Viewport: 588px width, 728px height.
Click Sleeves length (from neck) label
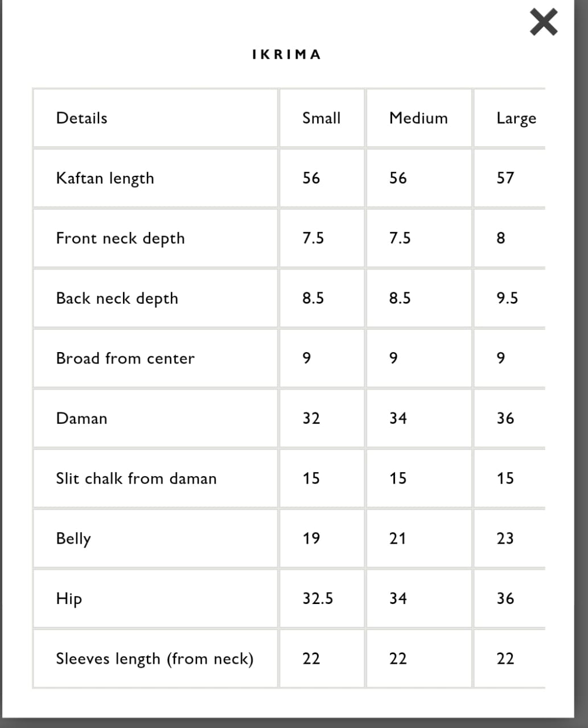pyautogui.click(x=154, y=659)
